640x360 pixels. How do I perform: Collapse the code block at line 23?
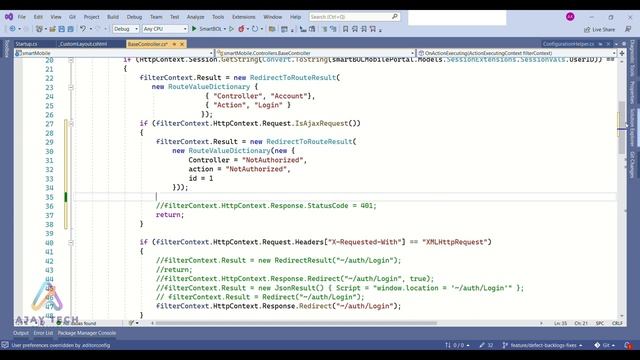click(x=71, y=87)
